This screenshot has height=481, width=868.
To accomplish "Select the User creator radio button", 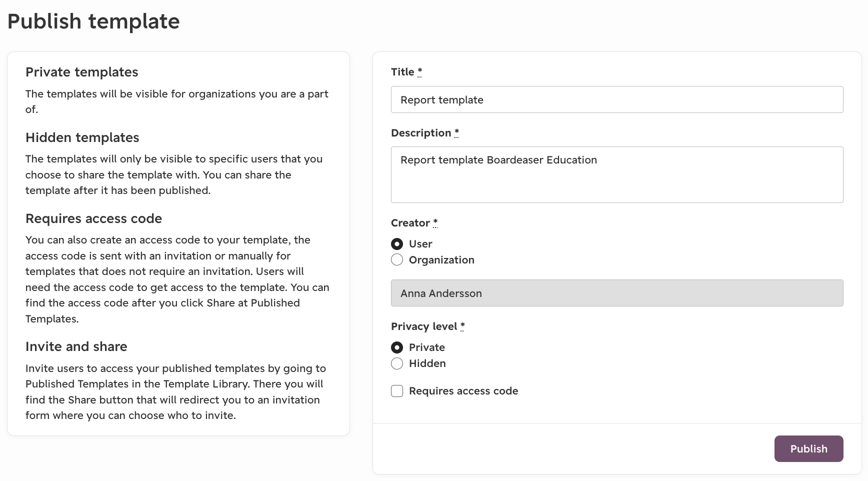I will point(397,244).
